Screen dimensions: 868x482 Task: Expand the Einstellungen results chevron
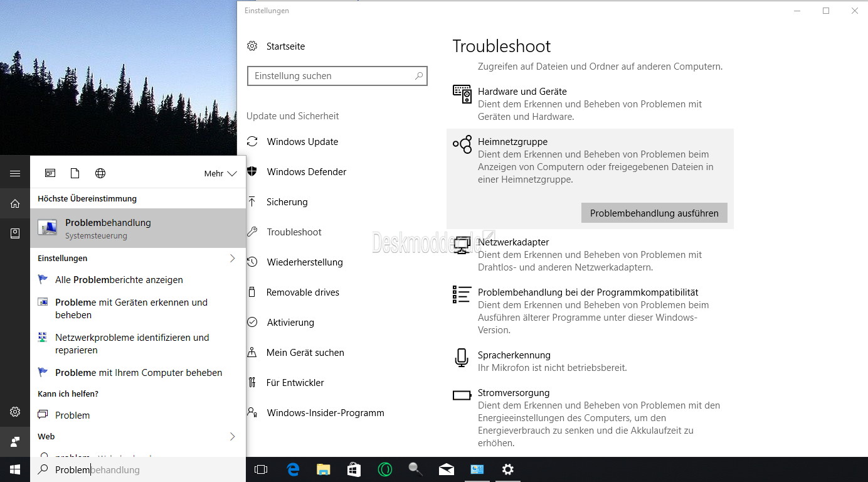[232, 258]
